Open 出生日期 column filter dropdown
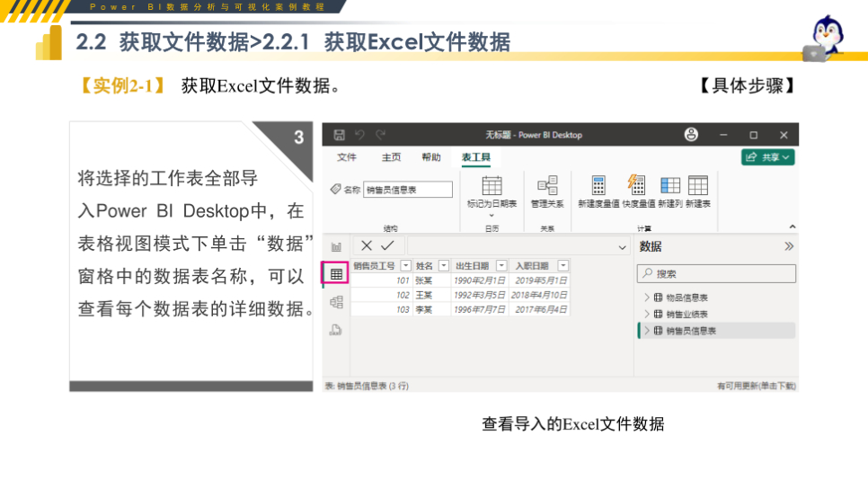The image size is (868, 489). pos(501,266)
